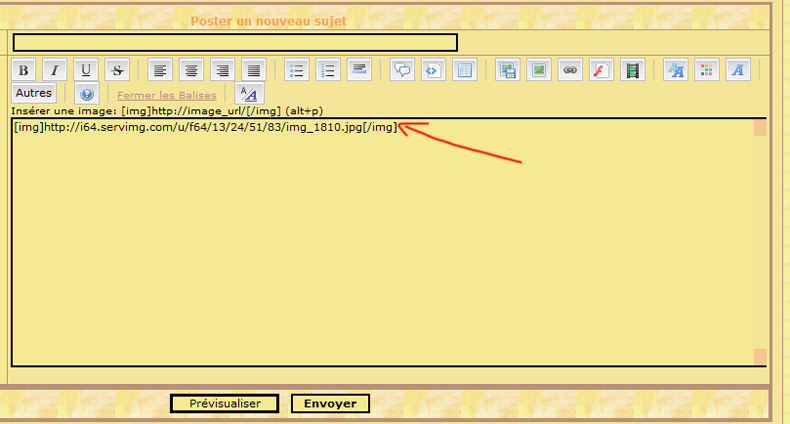Insert a video with filmstrip icon
The width and height of the screenshot is (790, 424).
(632, 70)
